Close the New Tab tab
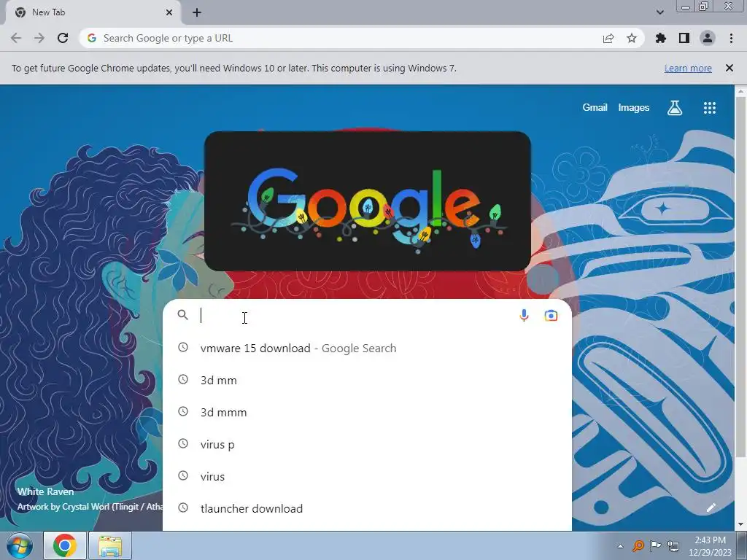The height and width of the screenshot is (560, 747). point(169,13)
